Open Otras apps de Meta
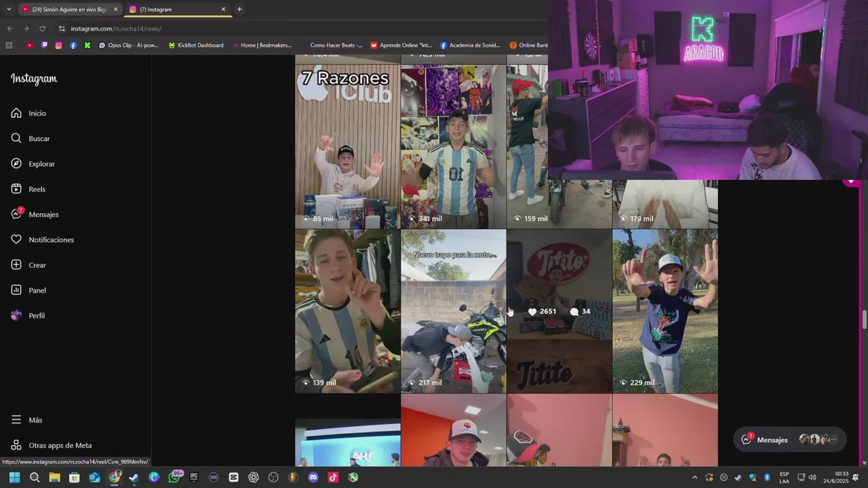Viewport: 868px width, 488px height. point(51,445)
